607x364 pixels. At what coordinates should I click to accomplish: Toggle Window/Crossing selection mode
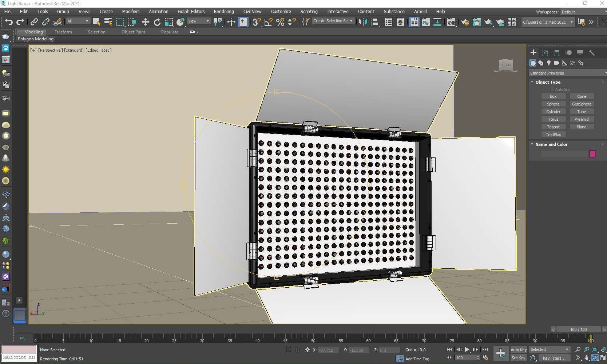pyautogui.click(x=132, y=22)
